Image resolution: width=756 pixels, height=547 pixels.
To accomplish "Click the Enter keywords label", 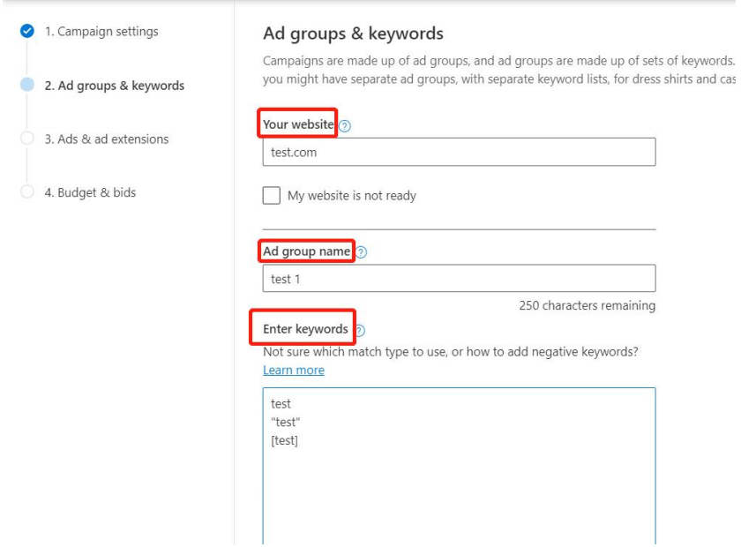I will pyautogui.click(x=305, y=329).
